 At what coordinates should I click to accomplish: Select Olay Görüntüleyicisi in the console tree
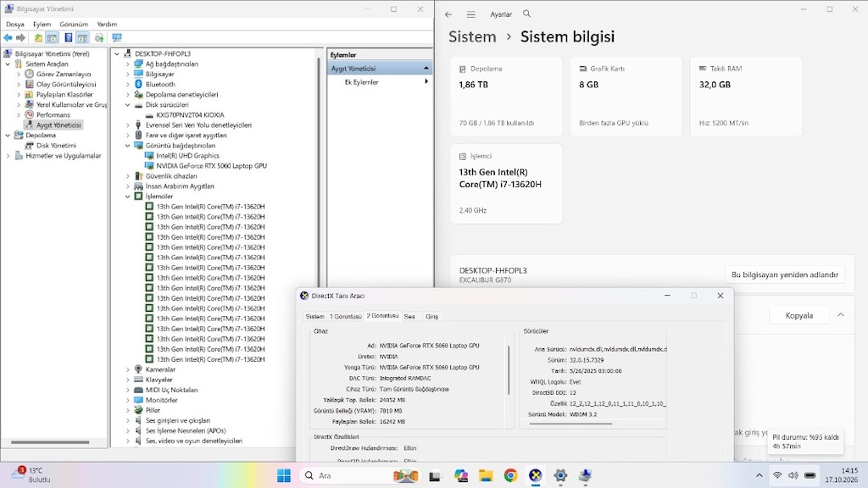tap(66, 84)
